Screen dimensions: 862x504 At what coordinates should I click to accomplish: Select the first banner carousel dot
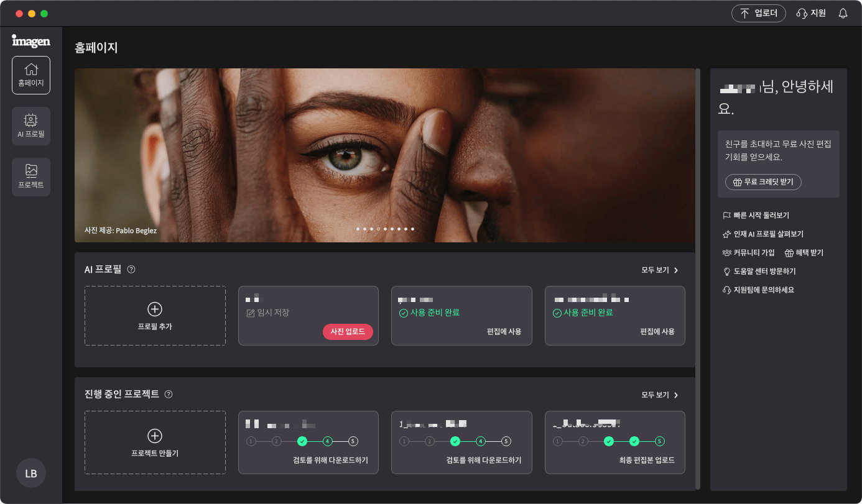[358, 229]
